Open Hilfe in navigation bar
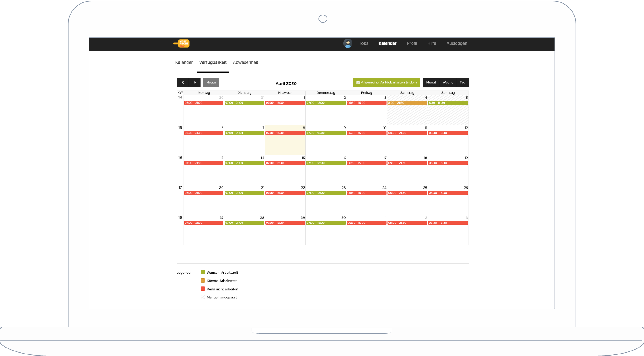 pos(431,43)
